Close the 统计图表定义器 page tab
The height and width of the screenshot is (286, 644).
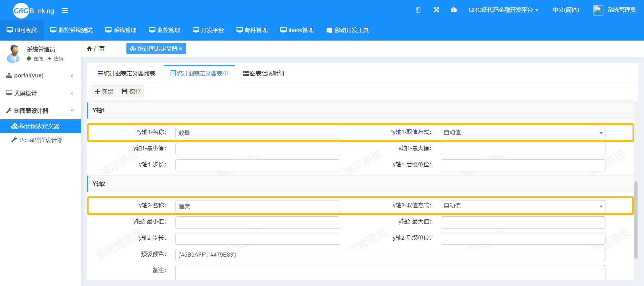181,49
